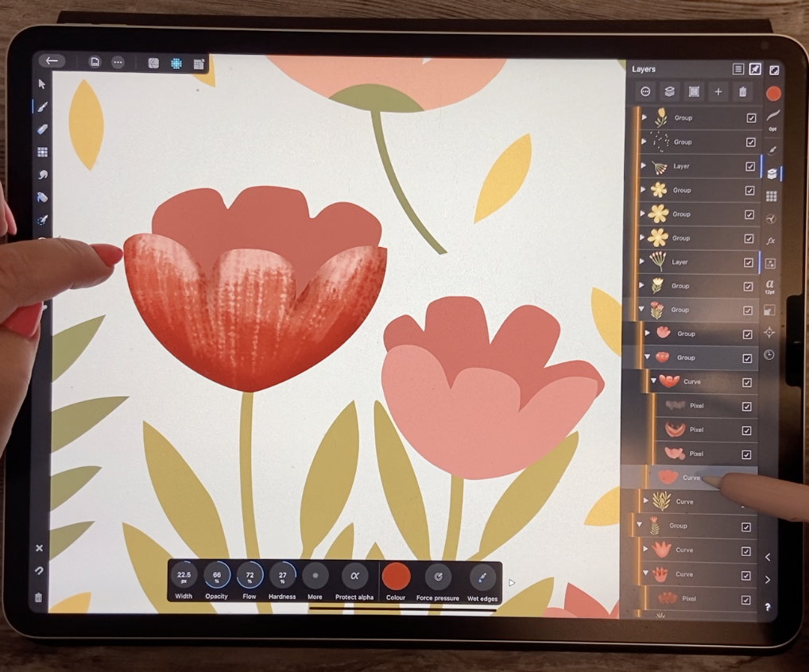The image size is (809, 672).
Task: Add a new layer with plus icon
Action: tap(718, 92)
